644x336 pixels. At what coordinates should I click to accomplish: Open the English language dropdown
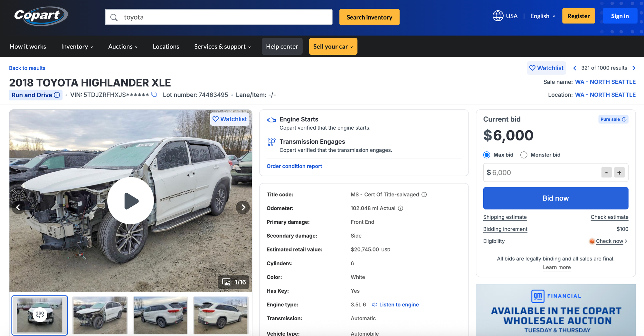click(543, 16)
